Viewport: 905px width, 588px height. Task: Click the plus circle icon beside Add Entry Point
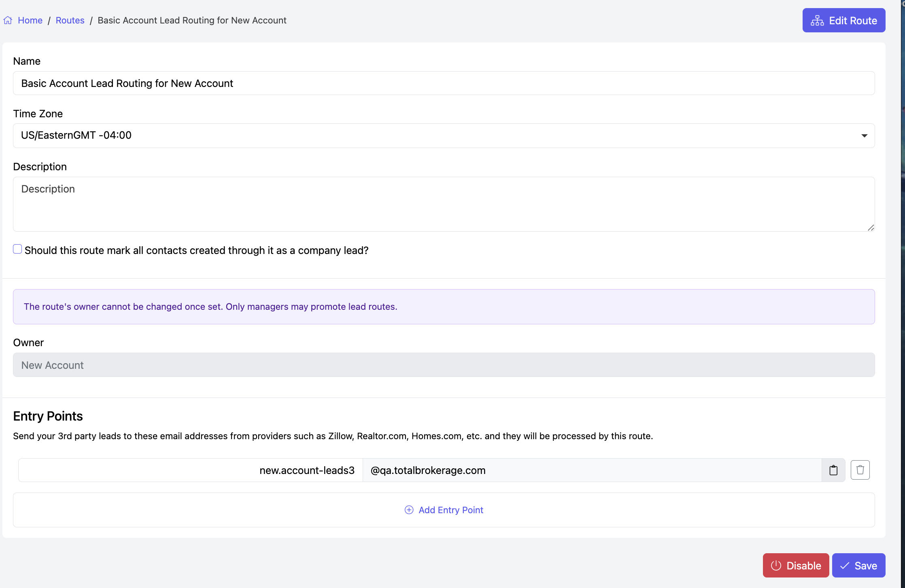tap(409, 510)
